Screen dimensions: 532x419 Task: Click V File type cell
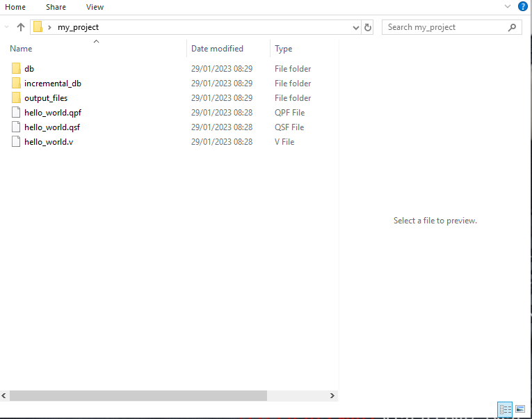[x=284, y=141]
